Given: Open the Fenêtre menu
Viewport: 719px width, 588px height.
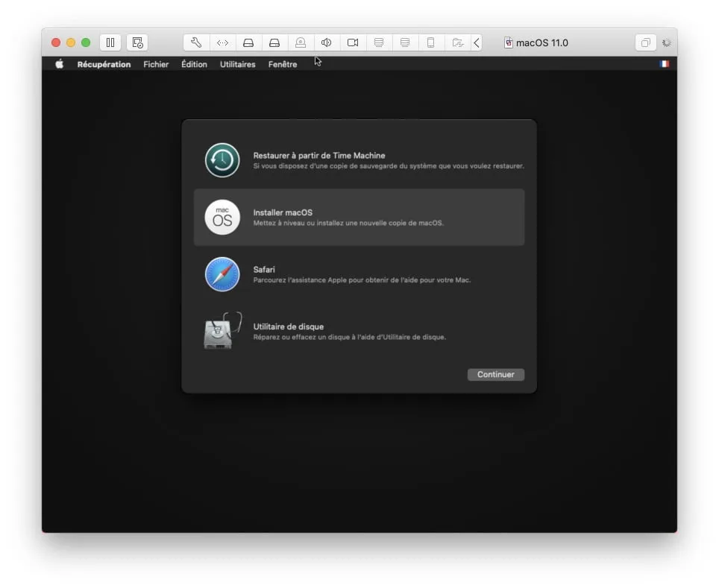Looking at the screenshot, I should [281, 64].
